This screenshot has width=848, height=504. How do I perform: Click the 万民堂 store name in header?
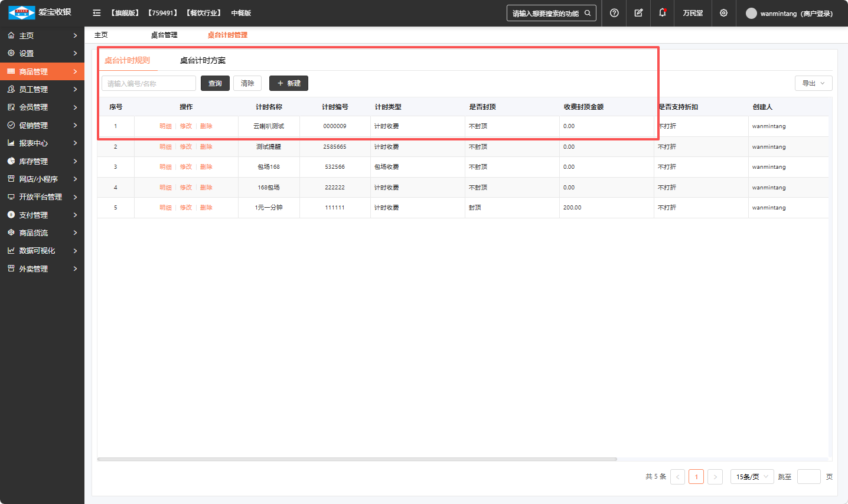coord(693,13)
